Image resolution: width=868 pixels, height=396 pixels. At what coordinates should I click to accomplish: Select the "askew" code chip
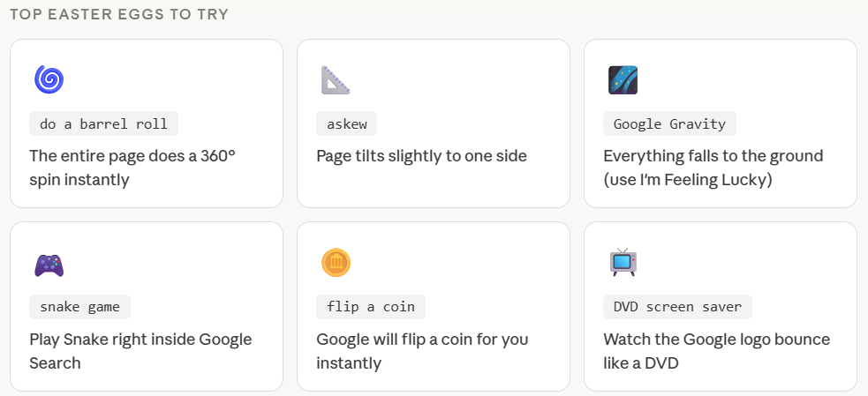tap(346, 123)
